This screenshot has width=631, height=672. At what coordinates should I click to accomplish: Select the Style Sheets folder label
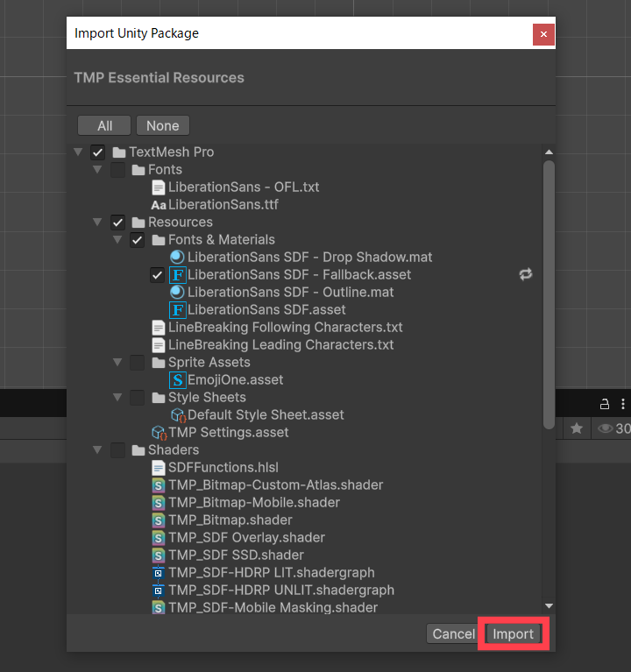coord(207,397)
